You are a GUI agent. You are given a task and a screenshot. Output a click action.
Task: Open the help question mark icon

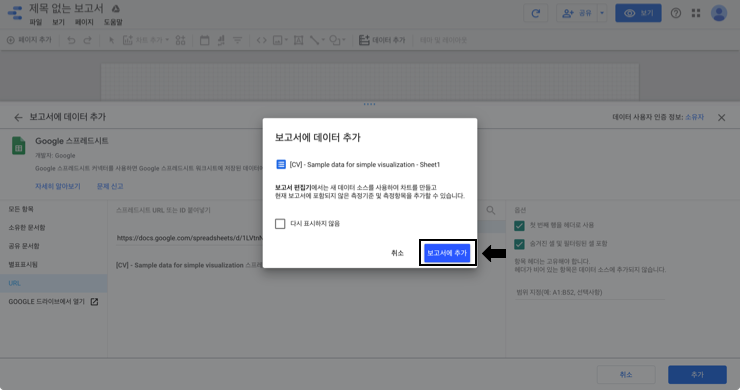[676, 13]
